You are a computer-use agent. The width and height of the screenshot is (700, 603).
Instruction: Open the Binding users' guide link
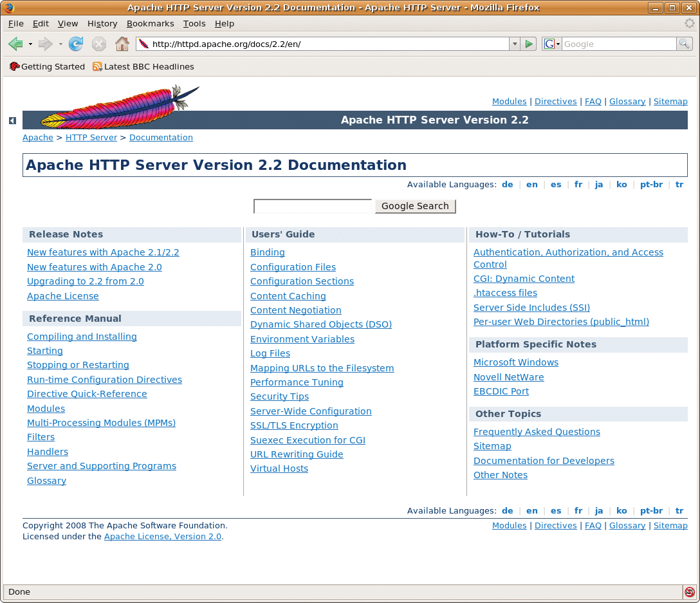tap(268, 252)
